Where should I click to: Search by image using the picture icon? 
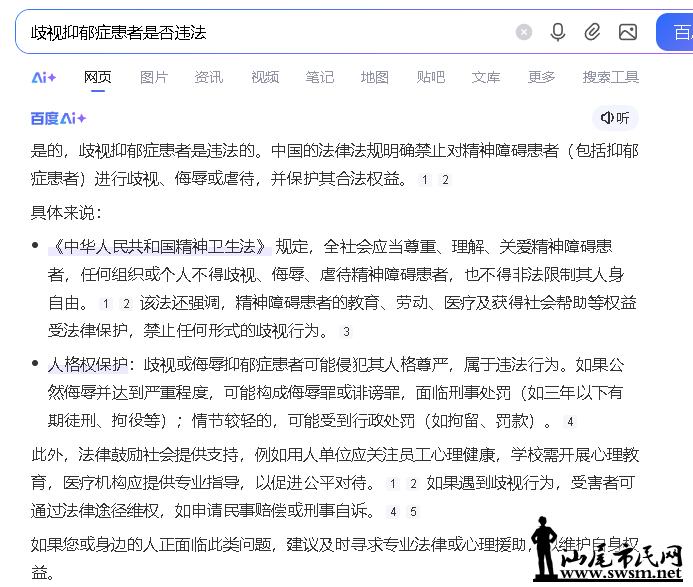(x=628, y=32)
